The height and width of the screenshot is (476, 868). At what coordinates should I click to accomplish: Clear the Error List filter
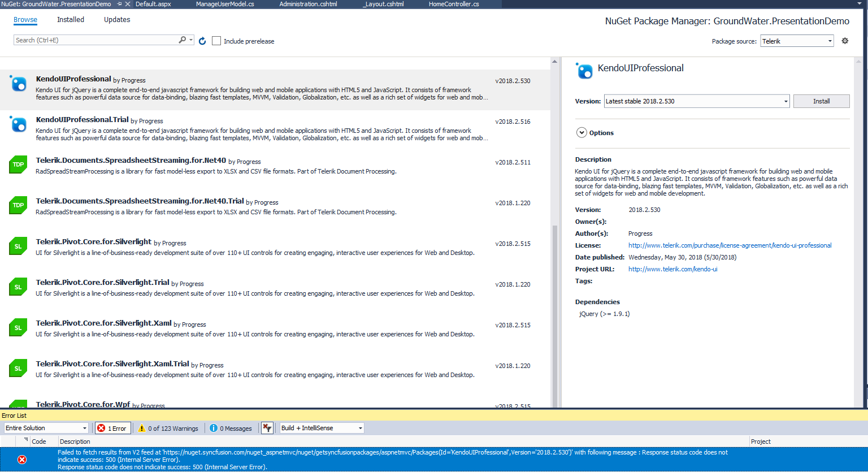(267, 428)
